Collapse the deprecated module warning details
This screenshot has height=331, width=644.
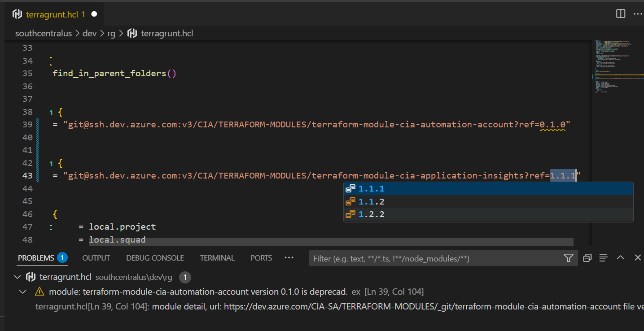(22, 292)
